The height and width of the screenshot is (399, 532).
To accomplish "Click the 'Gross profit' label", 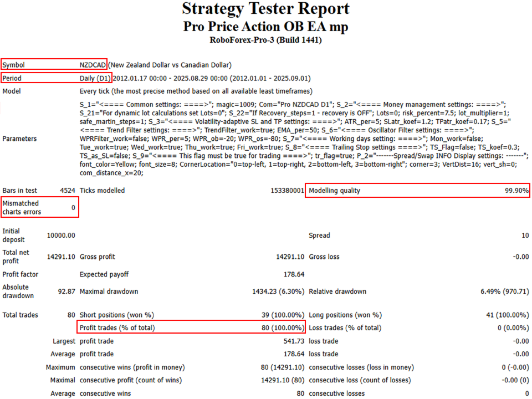I will 98,257.
